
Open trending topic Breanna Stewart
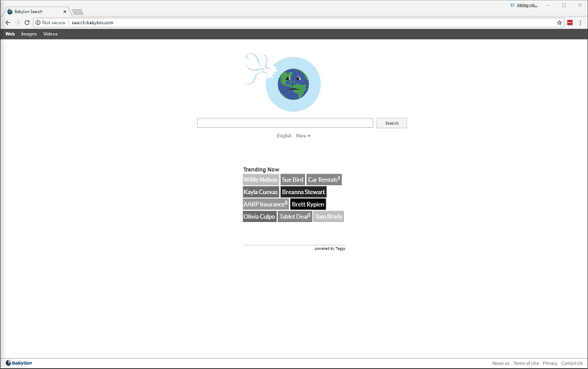(304, 192)
